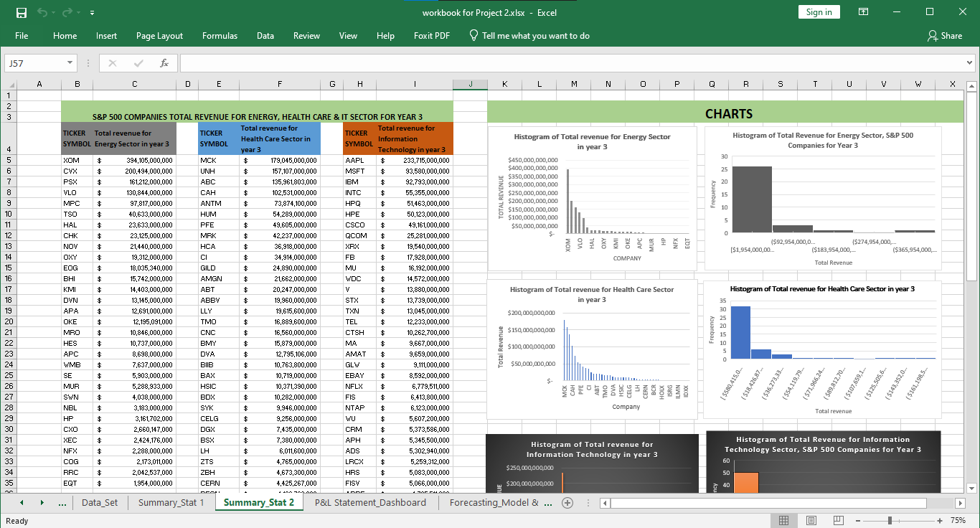Screen dimensions: 980x528
Task: Click the zoom out minus button
Action: coord(858,520)
